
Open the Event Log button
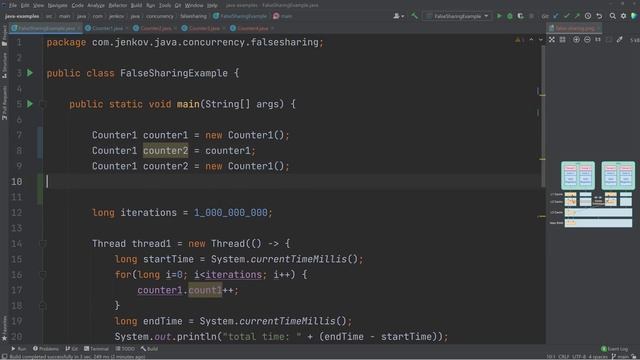pyautogui.click(x=614, y=349)
